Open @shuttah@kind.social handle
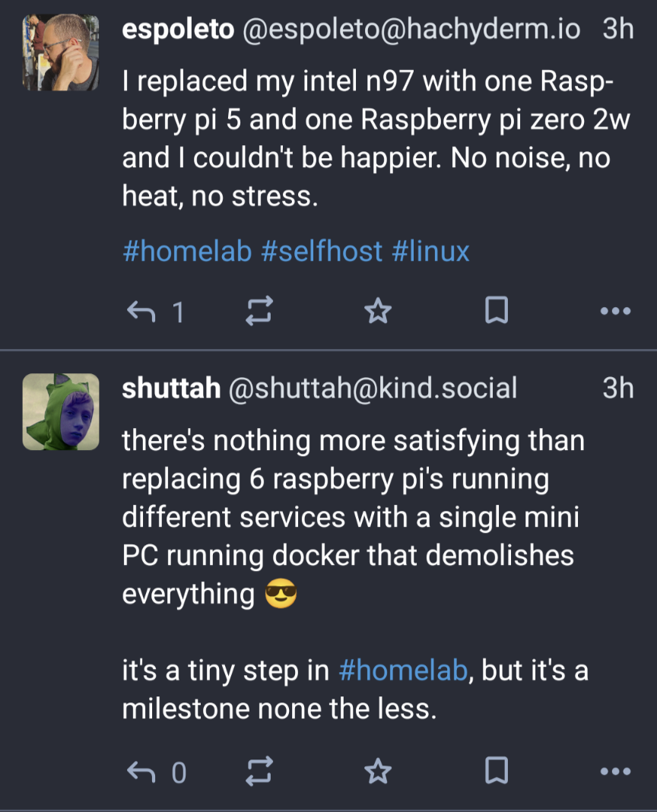 (x=373, y=389)
